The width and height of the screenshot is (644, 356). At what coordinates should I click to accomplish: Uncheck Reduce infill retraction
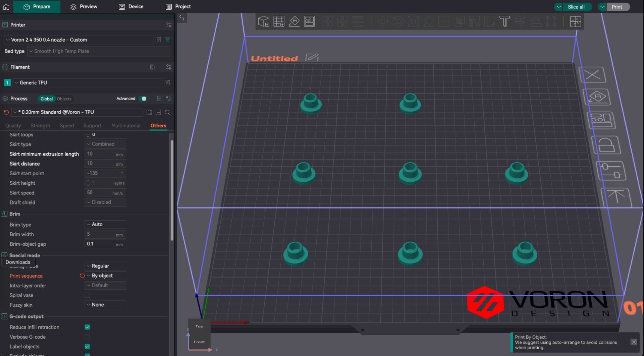87,327
